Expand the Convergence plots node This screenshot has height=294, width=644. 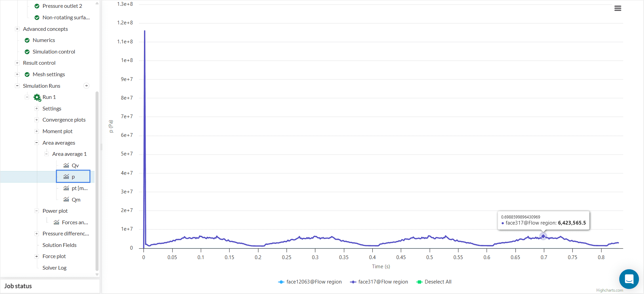click(37, 120)
